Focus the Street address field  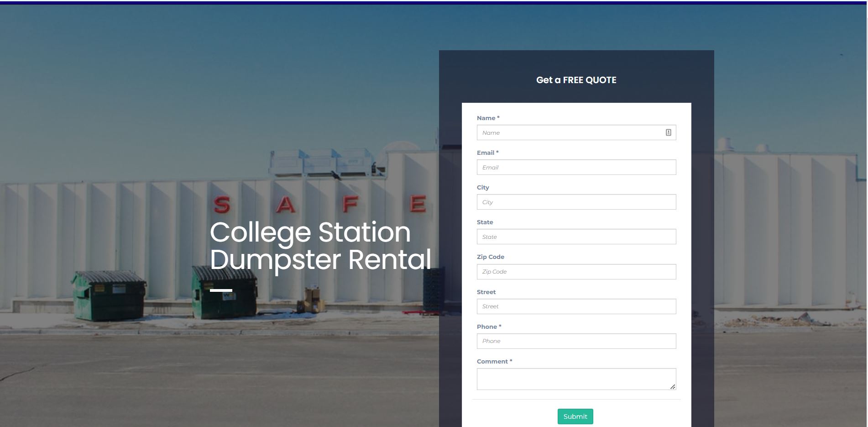tap(576, 306)
